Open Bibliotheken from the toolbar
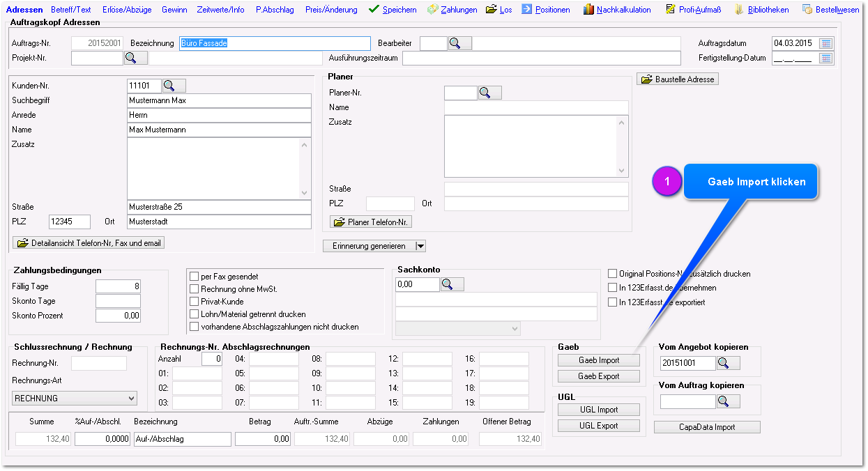This screenshot has height=471, width=868. 761,10
